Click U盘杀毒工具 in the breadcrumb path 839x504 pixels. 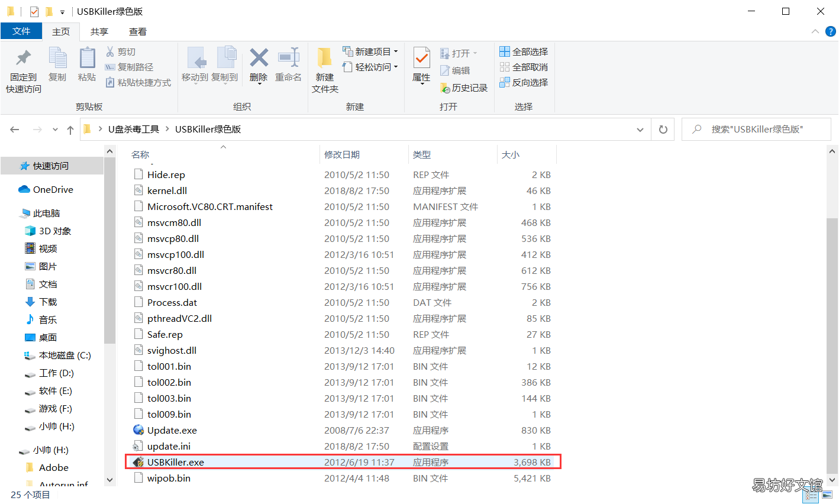click(x=134, y=130)
